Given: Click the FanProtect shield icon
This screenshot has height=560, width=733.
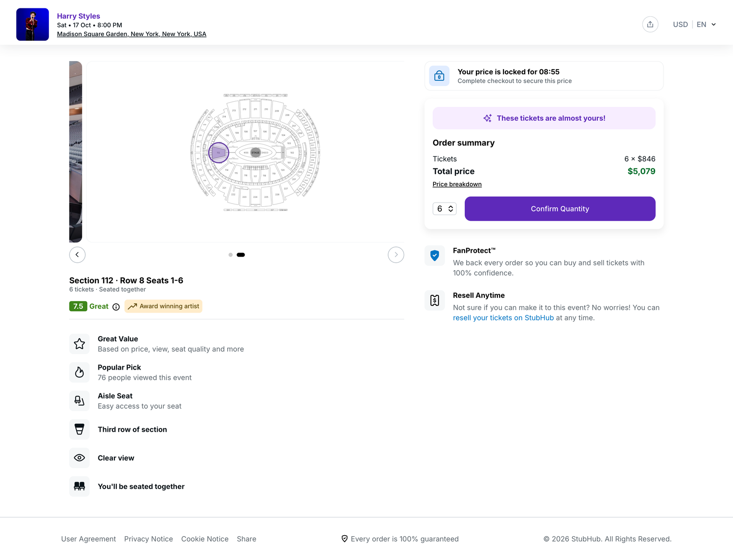Looking at the screenshot, I should tap(434, 255).
